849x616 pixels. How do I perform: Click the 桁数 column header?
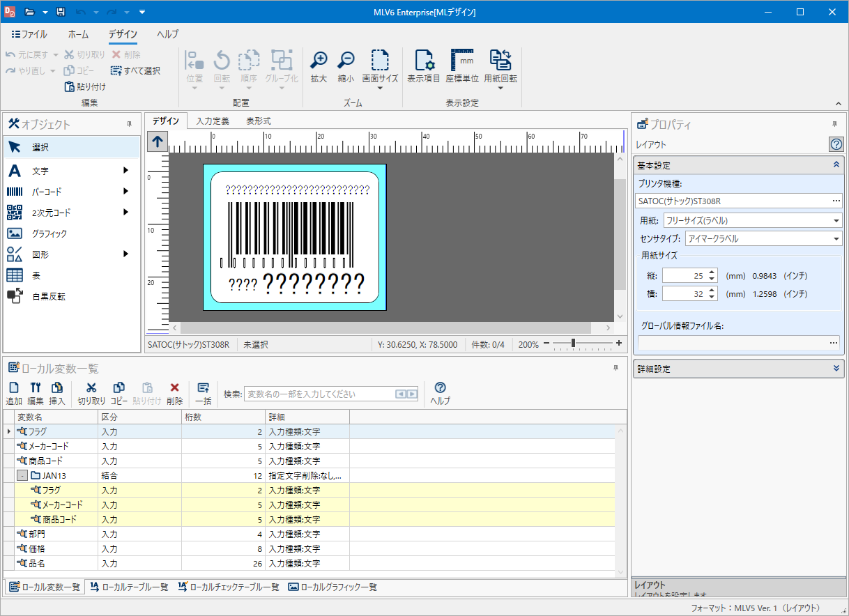click(223, 417)
